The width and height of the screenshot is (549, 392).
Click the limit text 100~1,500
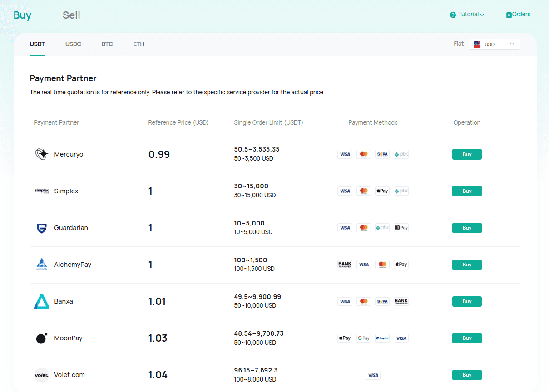click(251, 260)
